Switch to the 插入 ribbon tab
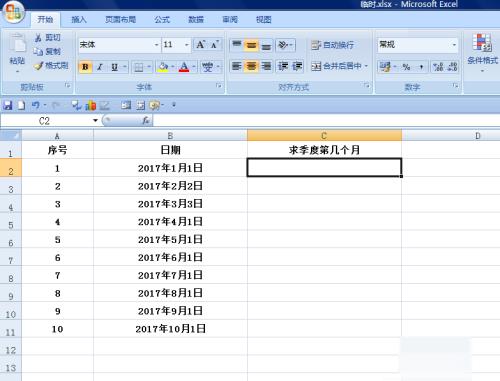Viewport: 500px width, 381px height. [79, 20]
